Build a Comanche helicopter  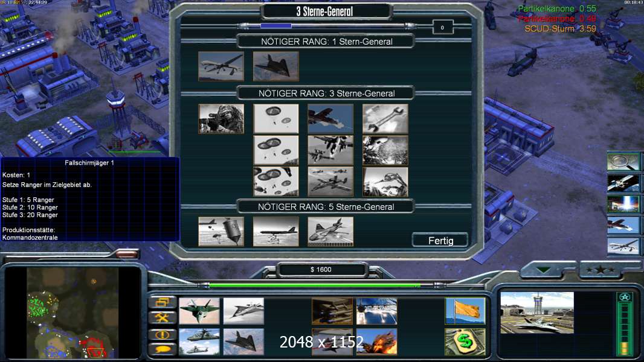pyautogui.click(x=199, y=341)
